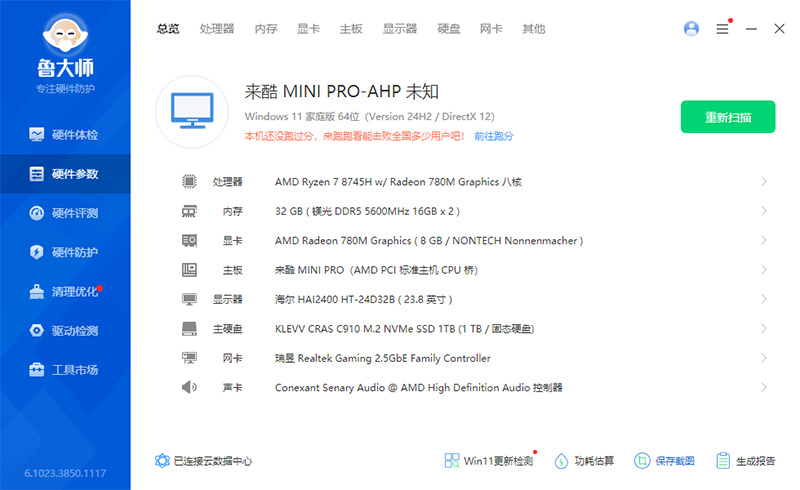Open 硬件评测 in the sidebar
Screen dimensions: 800x490
[x=65, y=213]
